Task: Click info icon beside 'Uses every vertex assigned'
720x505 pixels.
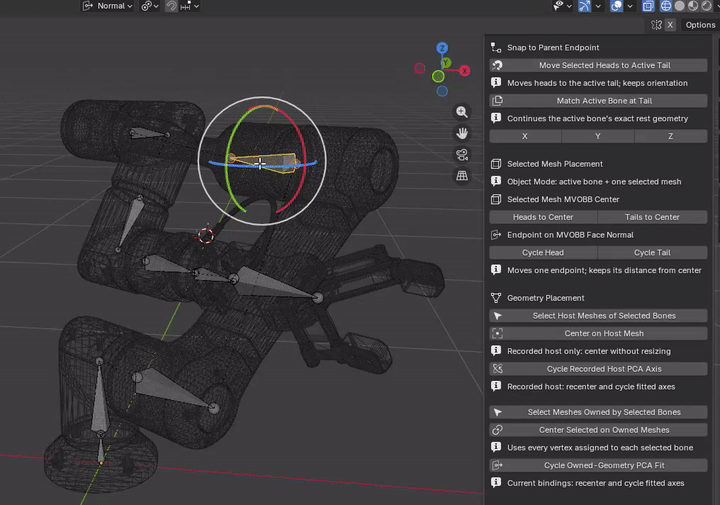Action: click(x=496, y=447)
